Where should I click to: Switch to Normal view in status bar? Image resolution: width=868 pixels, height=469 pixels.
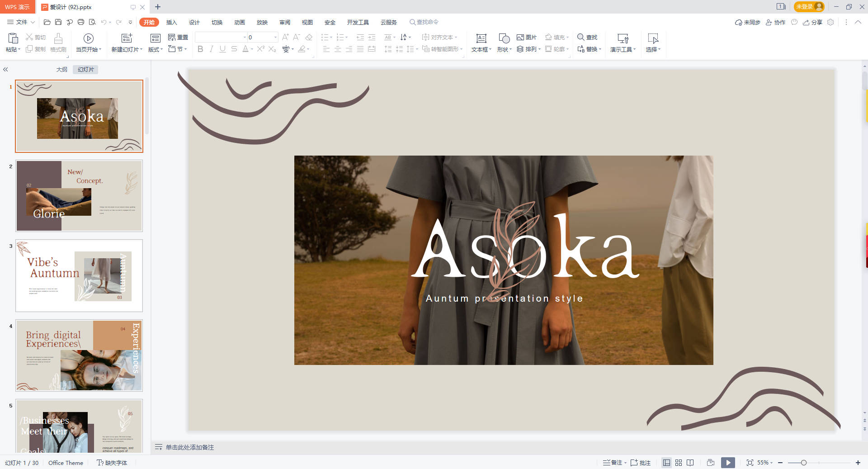point(666,463)
